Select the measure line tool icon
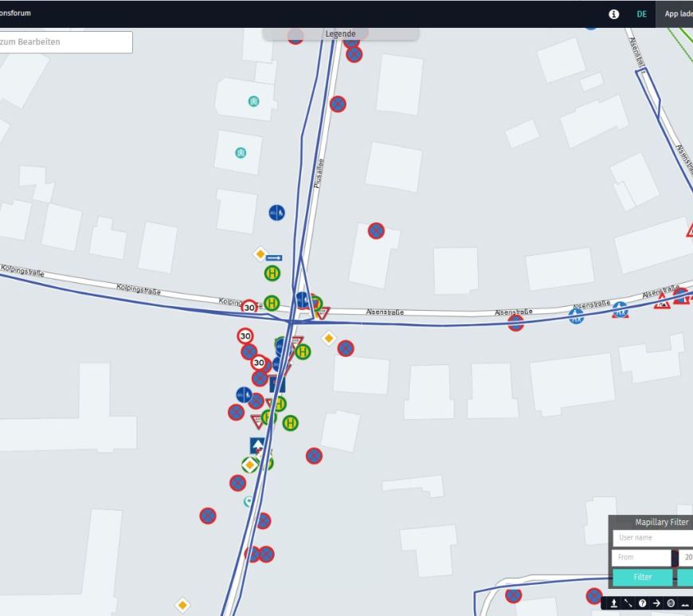 click(628, 603)
